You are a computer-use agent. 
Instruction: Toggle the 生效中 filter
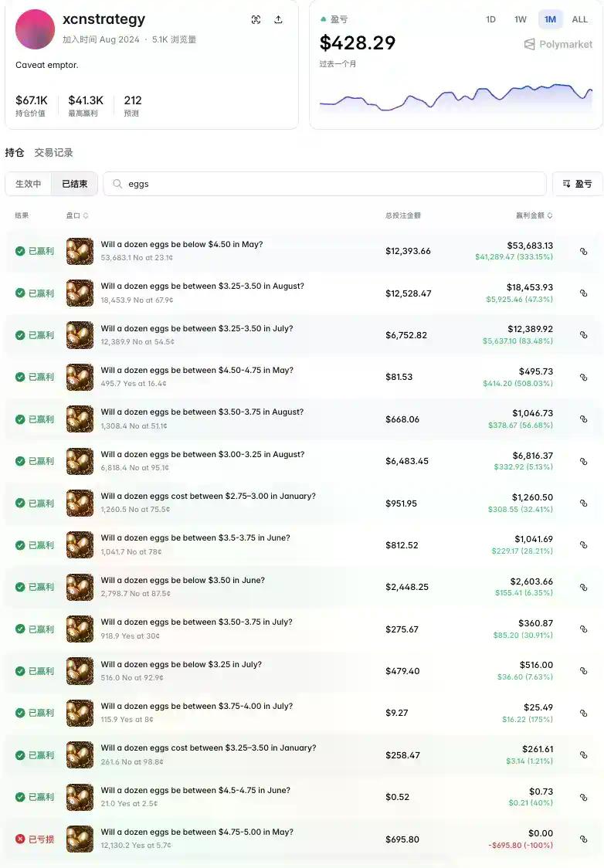tap(29, 184)
